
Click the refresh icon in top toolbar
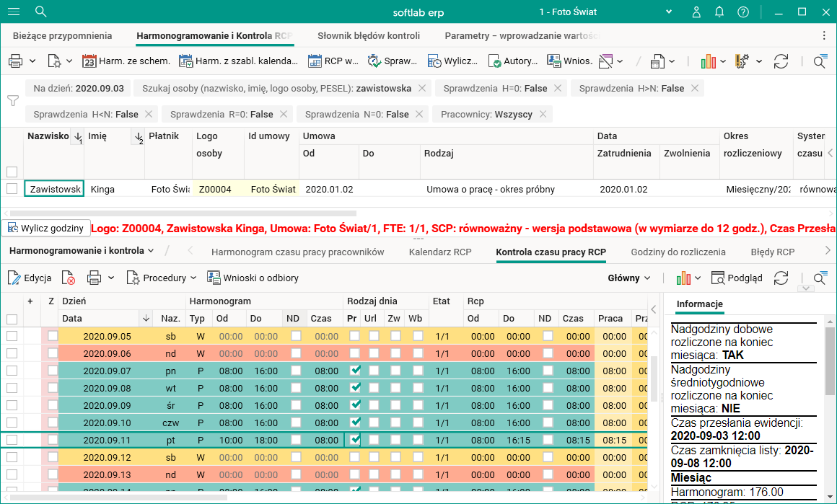781,61
